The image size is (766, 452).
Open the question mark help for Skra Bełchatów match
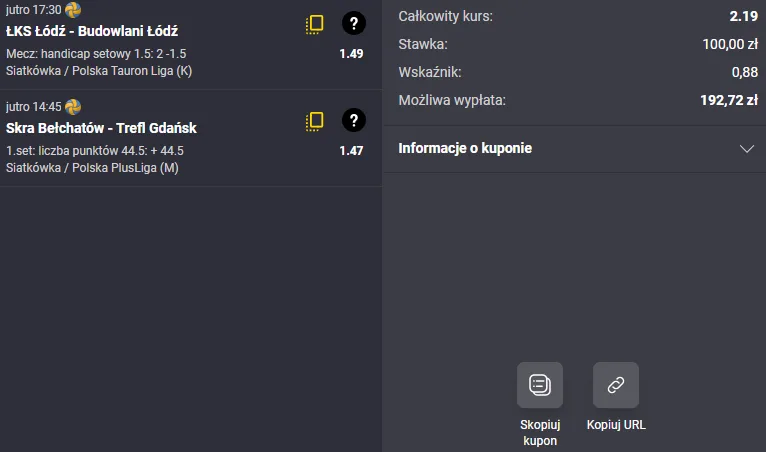(353, 121)
